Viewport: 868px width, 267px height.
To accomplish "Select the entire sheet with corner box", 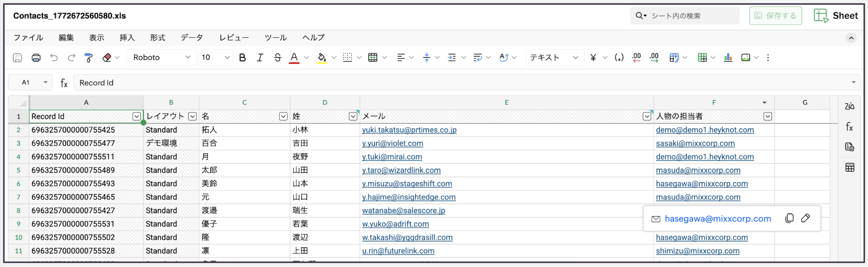I will point(19,103).
